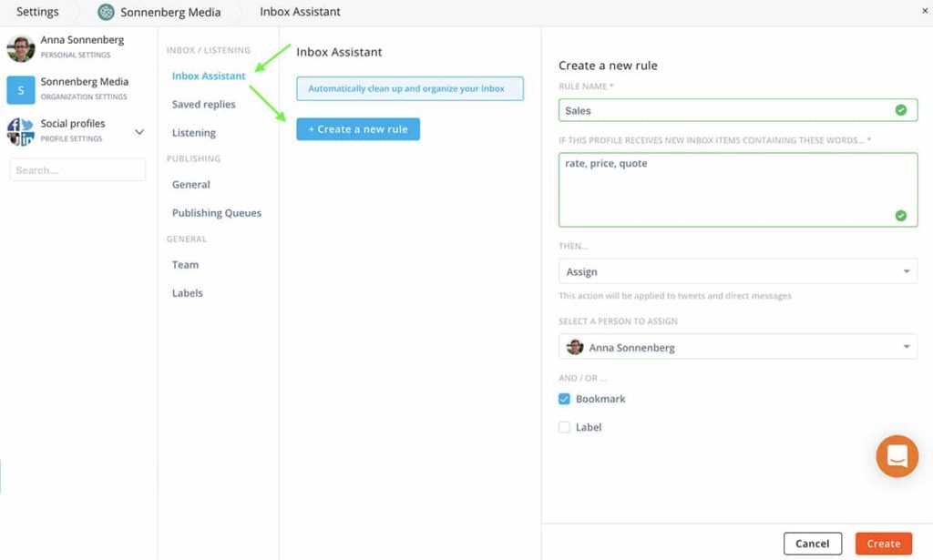Enable the Label checkbox
The width and height of the screenshot is (933, 560).
click(x=565, y=427)
